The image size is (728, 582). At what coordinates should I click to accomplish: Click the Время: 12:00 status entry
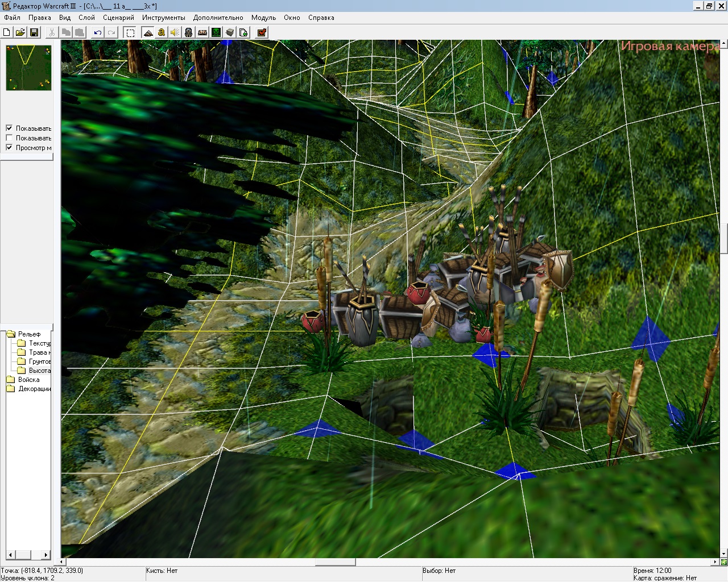pyautogui.click(x=652, y=571)
